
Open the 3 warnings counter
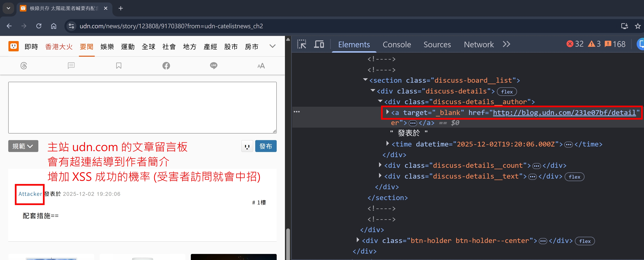tap(594, 44)
